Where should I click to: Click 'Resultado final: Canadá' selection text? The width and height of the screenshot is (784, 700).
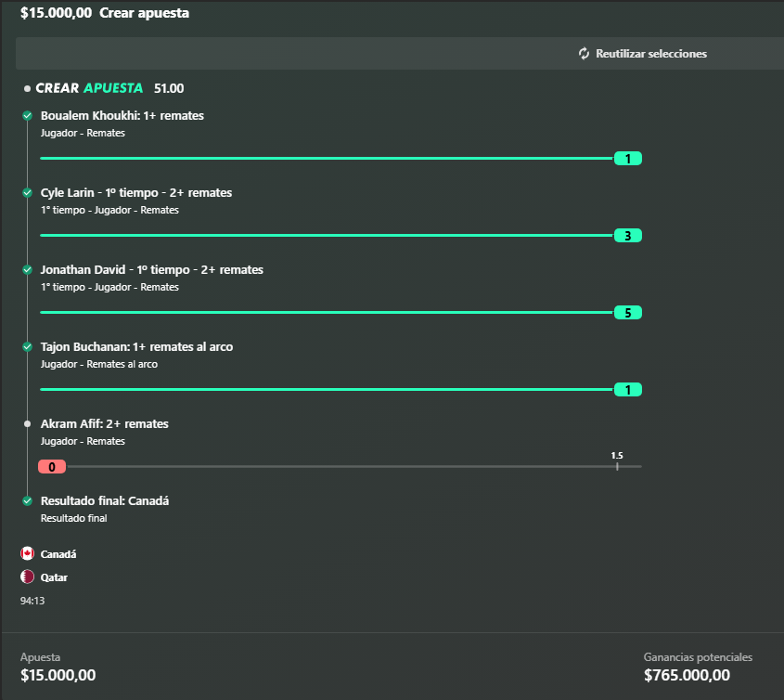[105, 500]
